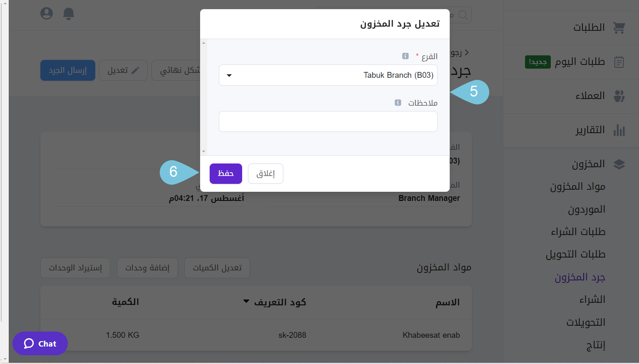Viewport: 639px width, 364px height.
Task: Open مواد المخزون in sidebar menu
Action: (x=577, y=186)
